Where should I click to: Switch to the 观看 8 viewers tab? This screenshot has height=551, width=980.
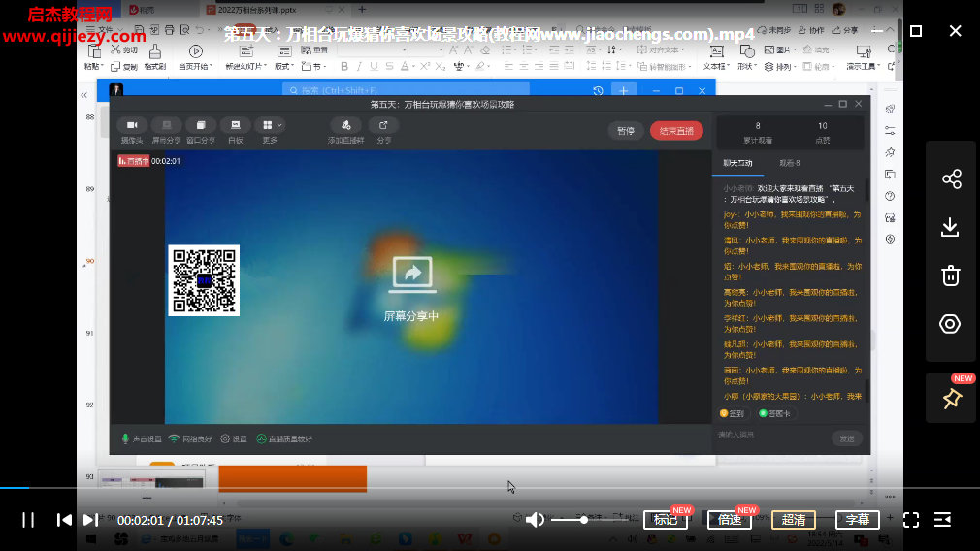(x=790, y=163)
